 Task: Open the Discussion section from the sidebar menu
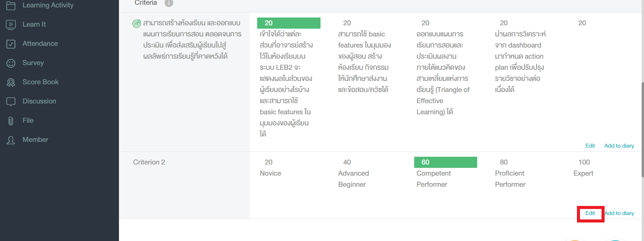[39, 101]
